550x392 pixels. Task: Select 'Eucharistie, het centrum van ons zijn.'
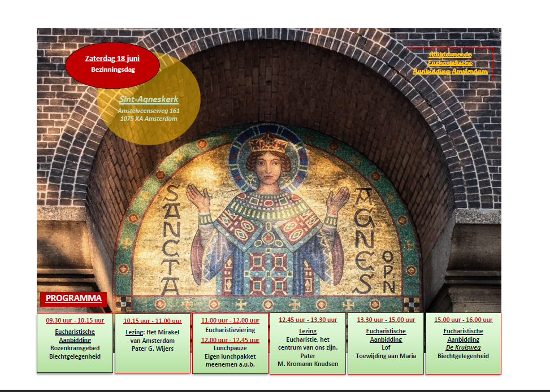(308, 343)
